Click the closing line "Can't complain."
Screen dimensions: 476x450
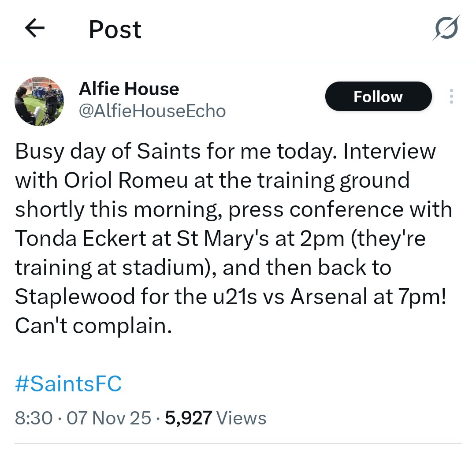(93, 326)
